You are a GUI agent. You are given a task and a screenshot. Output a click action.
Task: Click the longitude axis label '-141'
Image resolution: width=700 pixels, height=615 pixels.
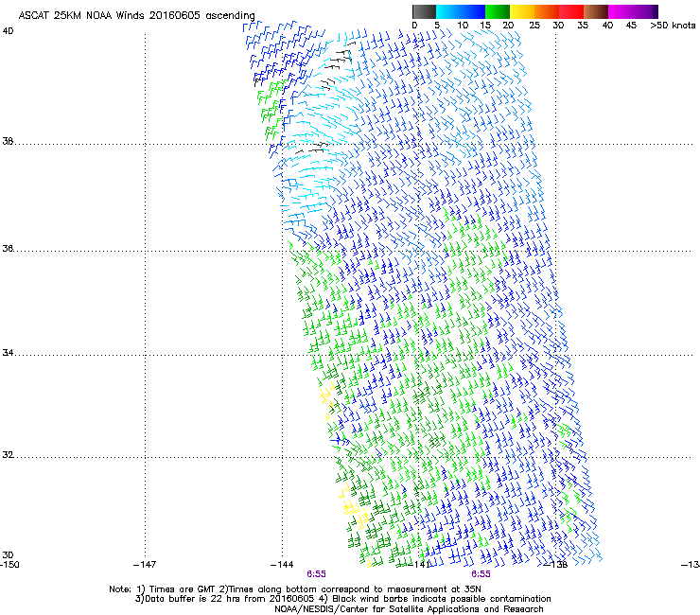[419, 565]
